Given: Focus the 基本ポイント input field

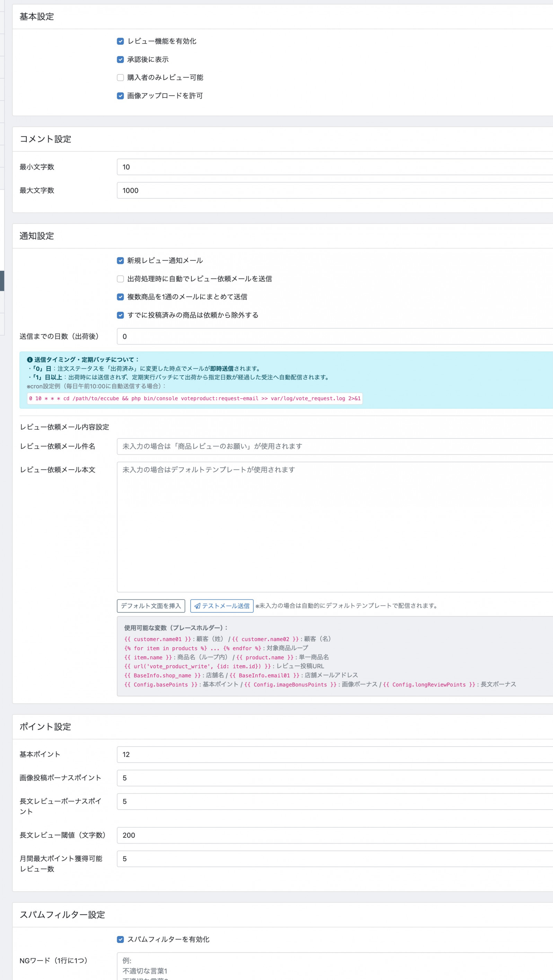Looking at the screenshot, I should pyautogui.click(x=335, y=755).
